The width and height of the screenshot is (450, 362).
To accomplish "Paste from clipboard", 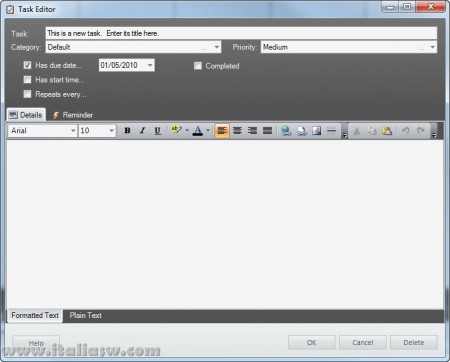I will (387, 131).
